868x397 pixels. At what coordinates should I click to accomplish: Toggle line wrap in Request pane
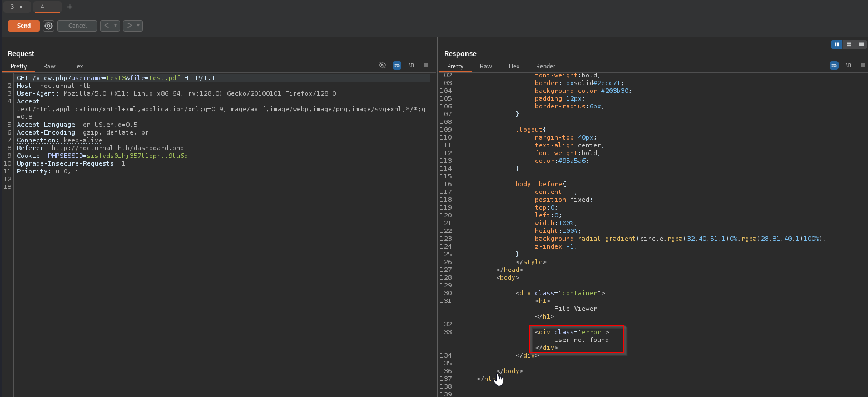click(x=397, y=65)
